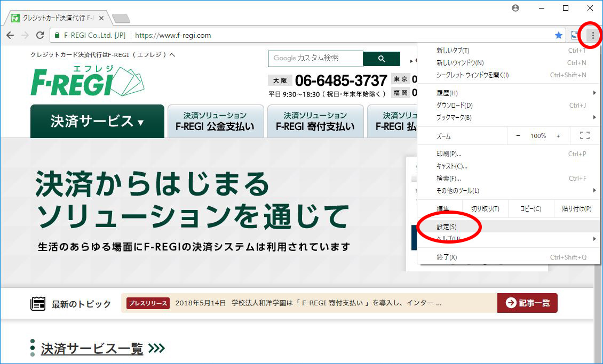
Task: Click the user profile icon in the title bar
Action: pyautogui.click(x=515, y=8)
